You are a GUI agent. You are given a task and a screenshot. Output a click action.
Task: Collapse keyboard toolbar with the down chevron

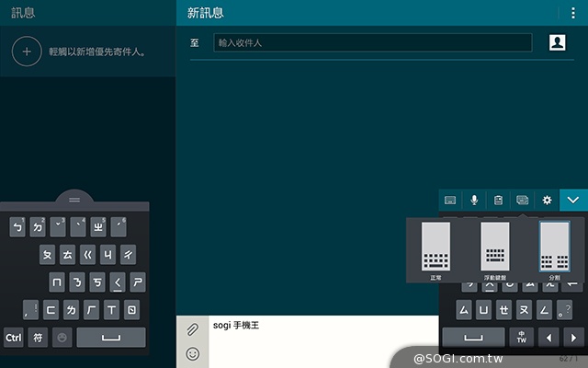pyautogui.click(x=573, y=201)
